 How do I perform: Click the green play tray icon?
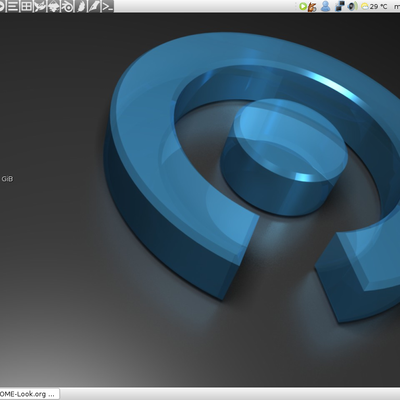(303, 6)
